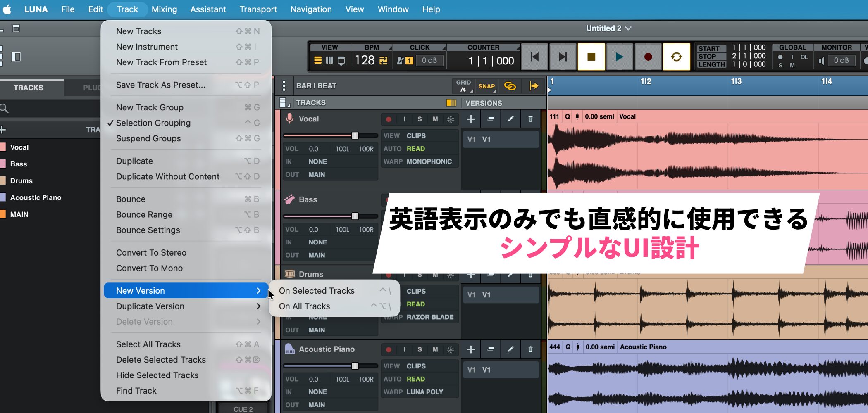Adjust the Bass track volume fader
Image resolution: width=868 pixels, height=413 pixels.
(355, 216)
